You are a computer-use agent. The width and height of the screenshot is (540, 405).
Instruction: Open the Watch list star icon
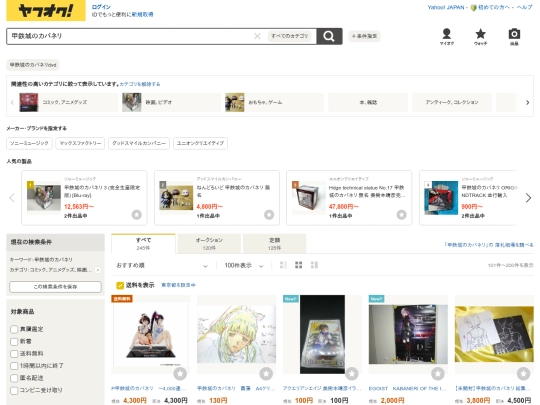(x=480, y=37)
